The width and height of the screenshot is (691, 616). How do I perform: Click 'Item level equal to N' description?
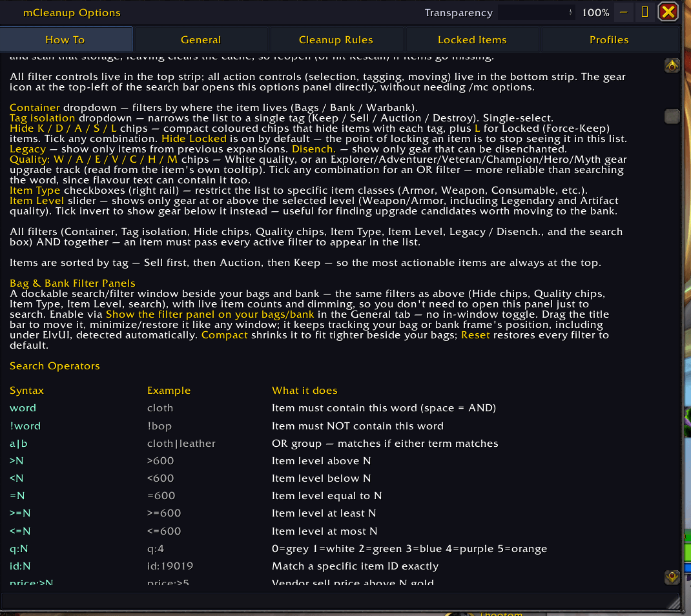pyautogui.click(x=327, y=496)
